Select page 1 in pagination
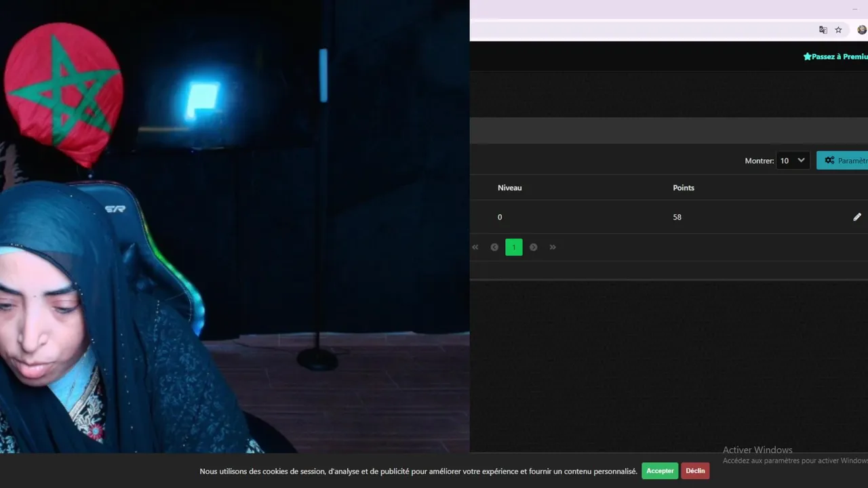Image resolution: width=868 pixels, height=488 pixels. pos(514,247)
